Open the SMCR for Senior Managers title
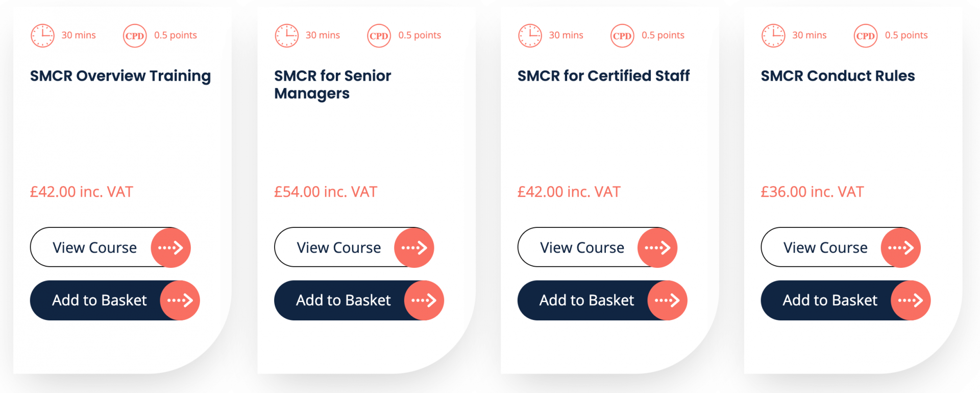The image size is (980, 393). (x=333, y=85)
